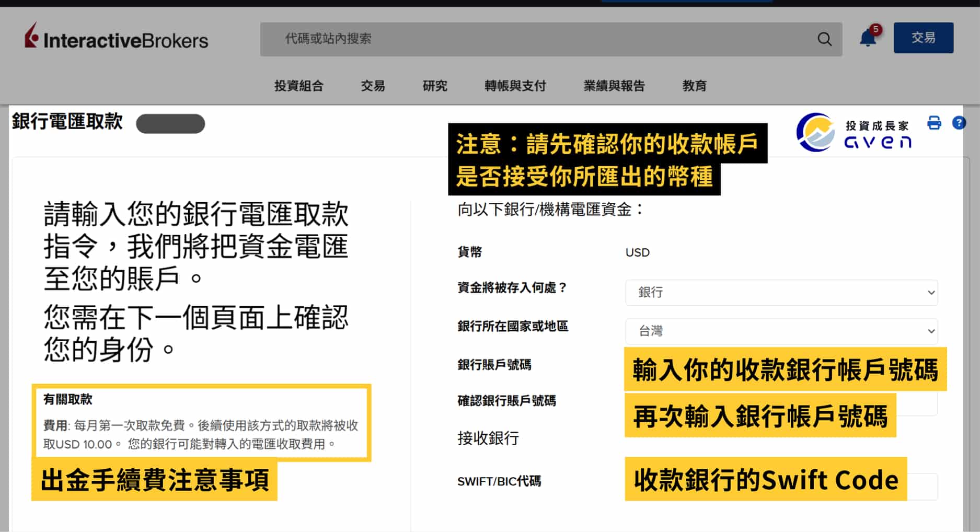Open the 投資組合 menu
Image resolution: width=980 pixels, height=532 pixels.
298,86
